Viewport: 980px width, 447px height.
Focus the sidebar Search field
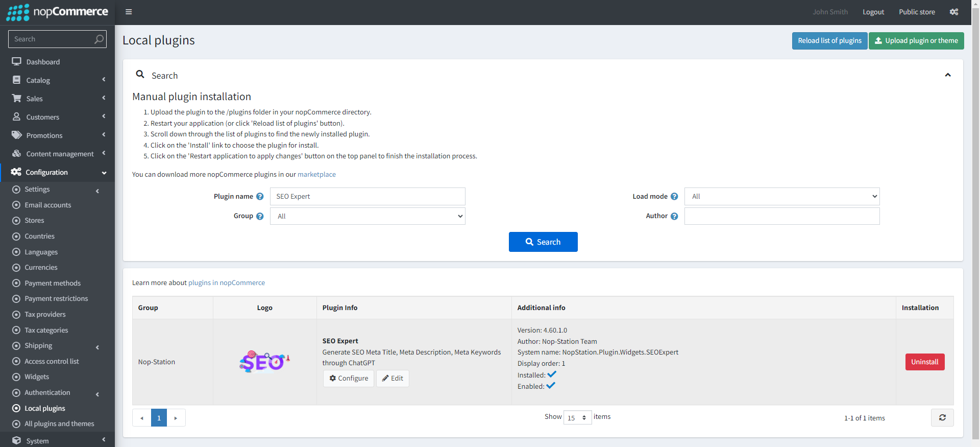coord(51,39)
